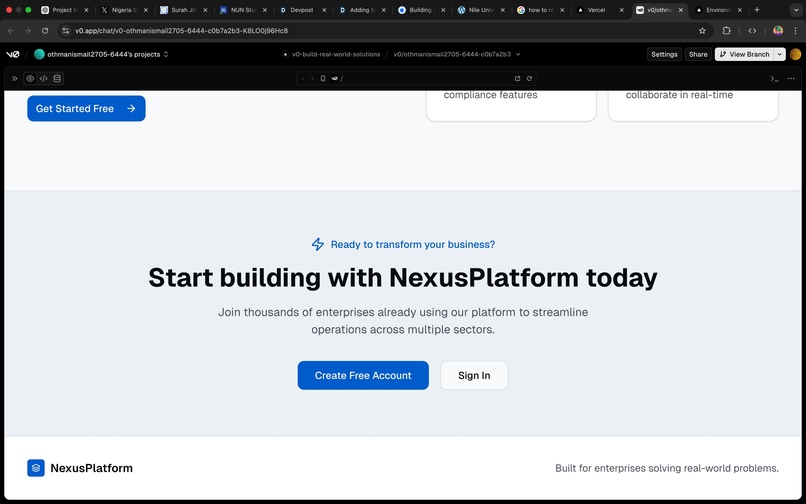Click View Branch button

[744, 54]
